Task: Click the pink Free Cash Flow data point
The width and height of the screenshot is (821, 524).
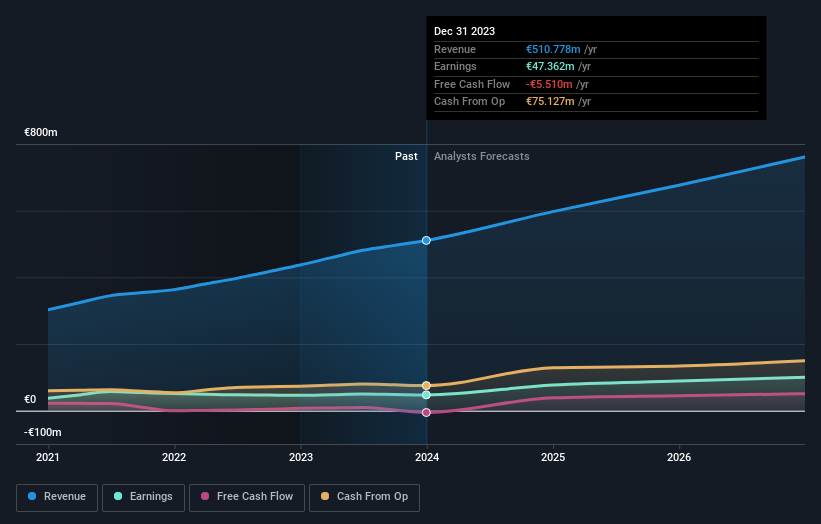Action: [x=426, y=412]
